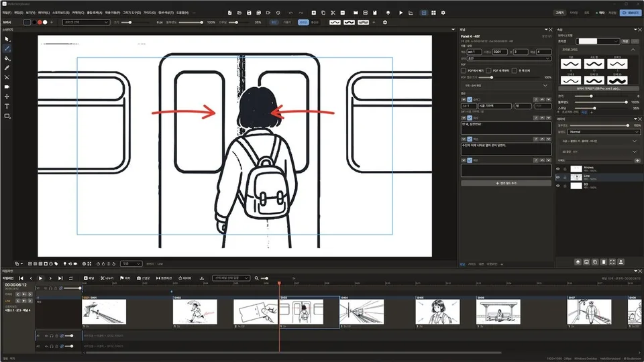Screen dimensions: 644x362
Task: Select the red color swatch
Action: click(40, 22)
